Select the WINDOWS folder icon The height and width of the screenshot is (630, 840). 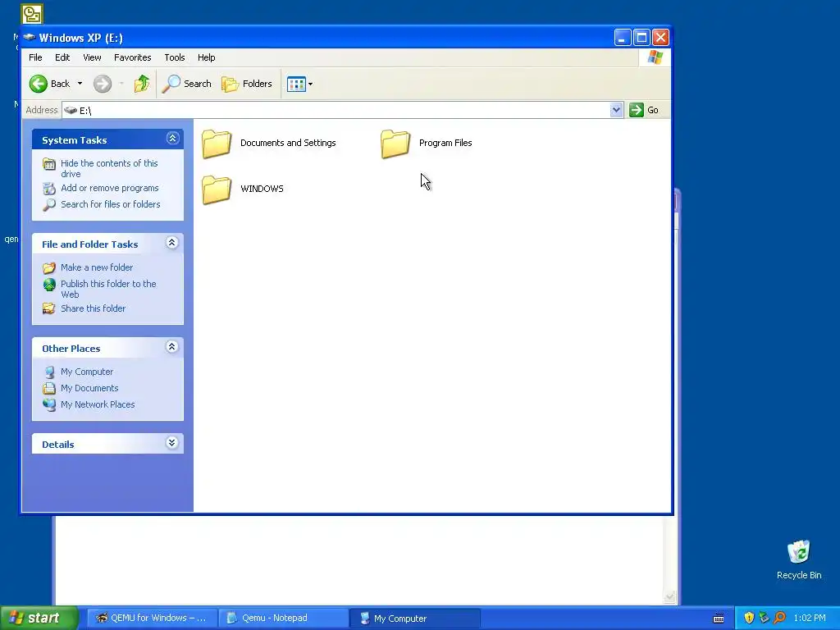(217, 189)
